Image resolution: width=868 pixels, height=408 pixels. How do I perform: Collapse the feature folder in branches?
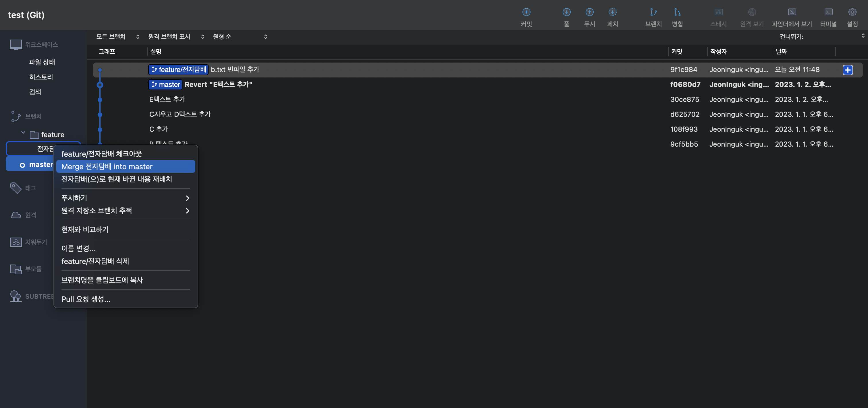pos(23,133)
